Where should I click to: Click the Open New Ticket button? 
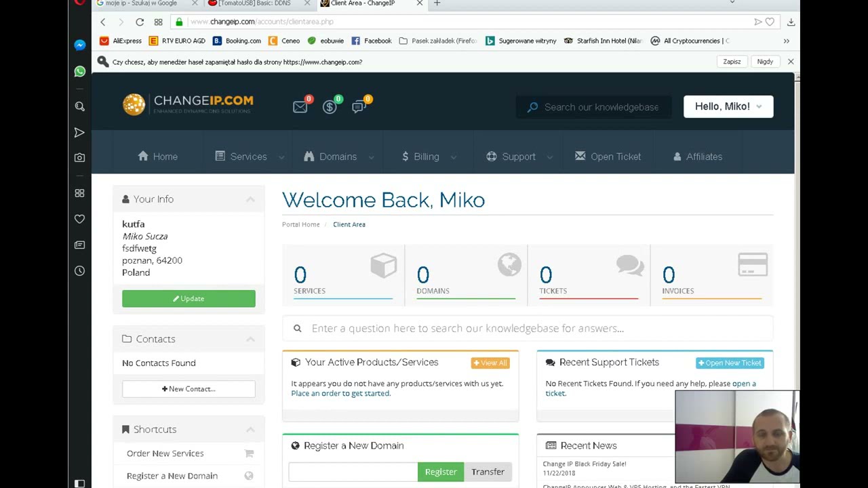click(x=730, y=363)
